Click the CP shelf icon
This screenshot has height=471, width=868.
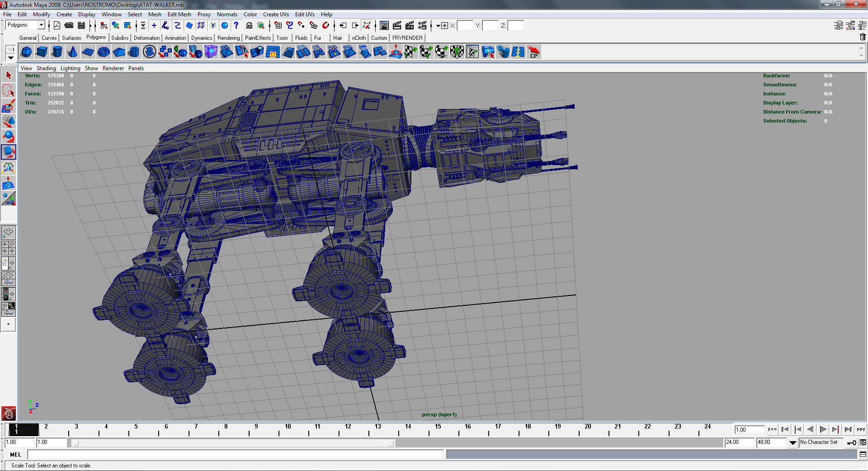[x=534, y=52]
